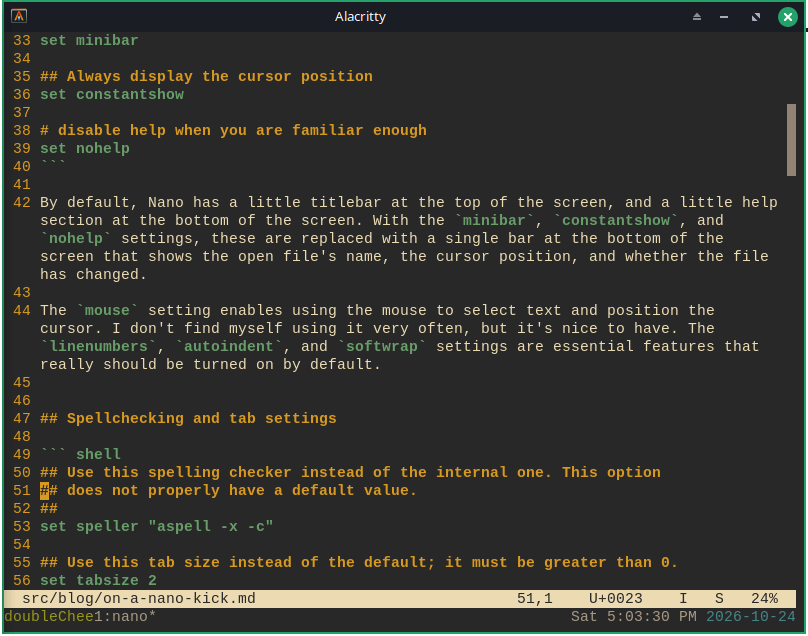Viewport: 808px width, 636px height.
Task: Click the keep-above arrow icon in title bar
Action: [x=697, y=16]
